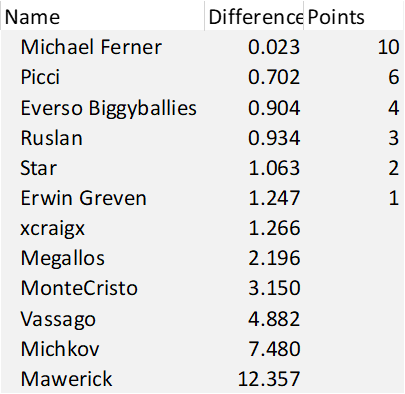Select the Difference column header
405x394 pixels.
click(254, 16)
